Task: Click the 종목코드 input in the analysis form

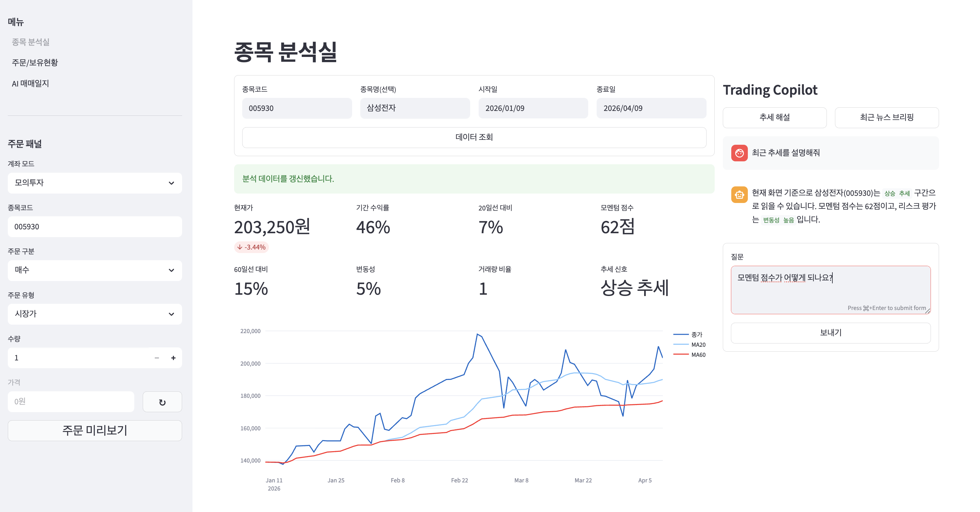Action: click(297, 108)
